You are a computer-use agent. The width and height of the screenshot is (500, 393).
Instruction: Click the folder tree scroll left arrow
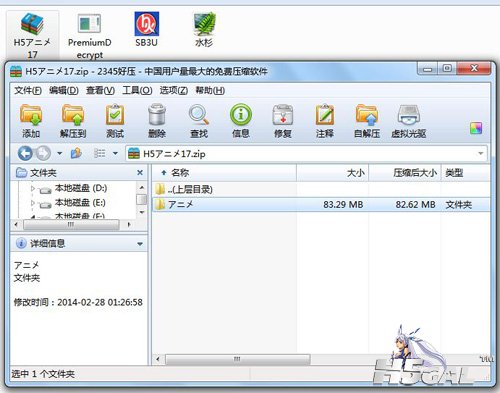pyautogui.click(x=16, y=225)
